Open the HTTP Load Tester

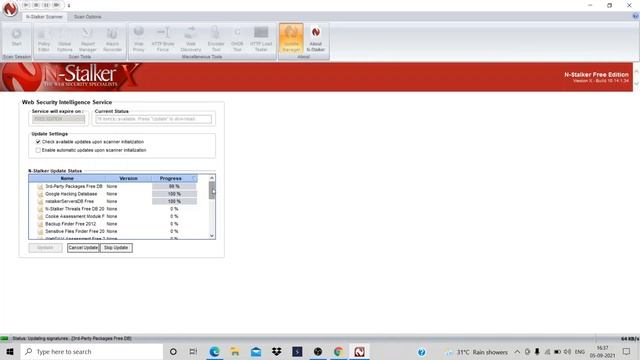tap(261, 40)
